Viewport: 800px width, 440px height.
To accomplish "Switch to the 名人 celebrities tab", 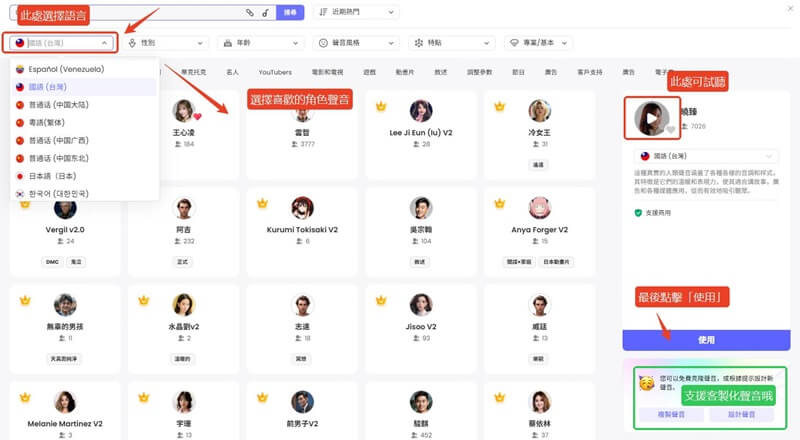I will pyautogui.click(x=232, y=72).
